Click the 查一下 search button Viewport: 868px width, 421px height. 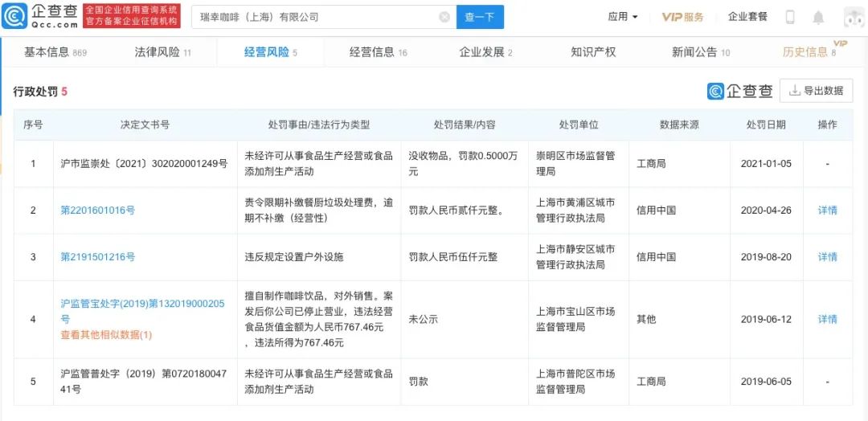coord(480,17)
